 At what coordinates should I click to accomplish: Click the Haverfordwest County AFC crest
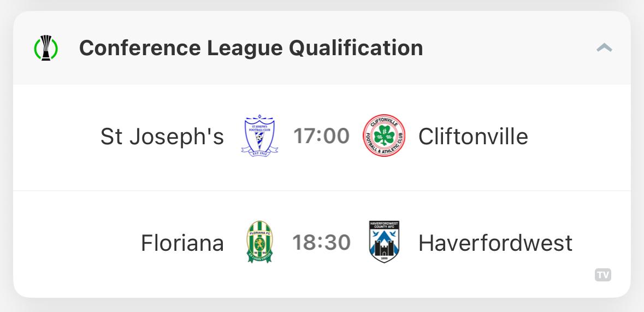click(x=384, y=242)
